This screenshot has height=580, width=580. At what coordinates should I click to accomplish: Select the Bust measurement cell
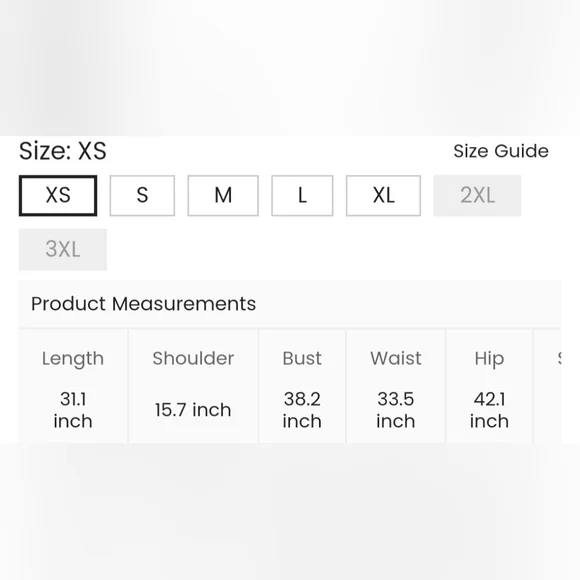point(302,386)
